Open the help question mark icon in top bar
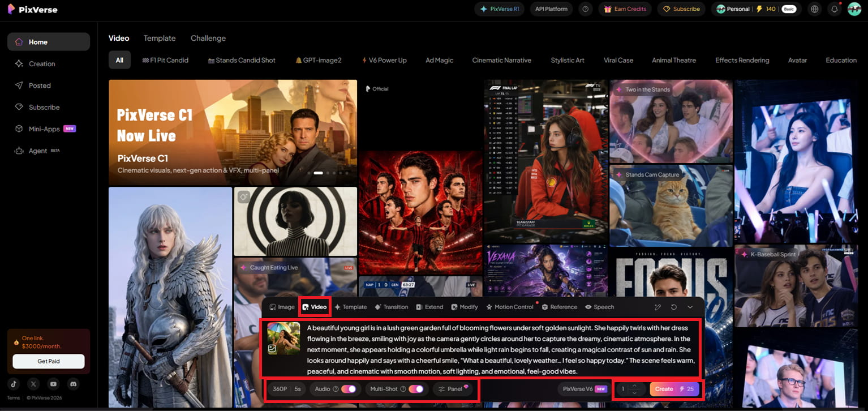The width and height of the screenshot is (868, 411). click(585, 9)
